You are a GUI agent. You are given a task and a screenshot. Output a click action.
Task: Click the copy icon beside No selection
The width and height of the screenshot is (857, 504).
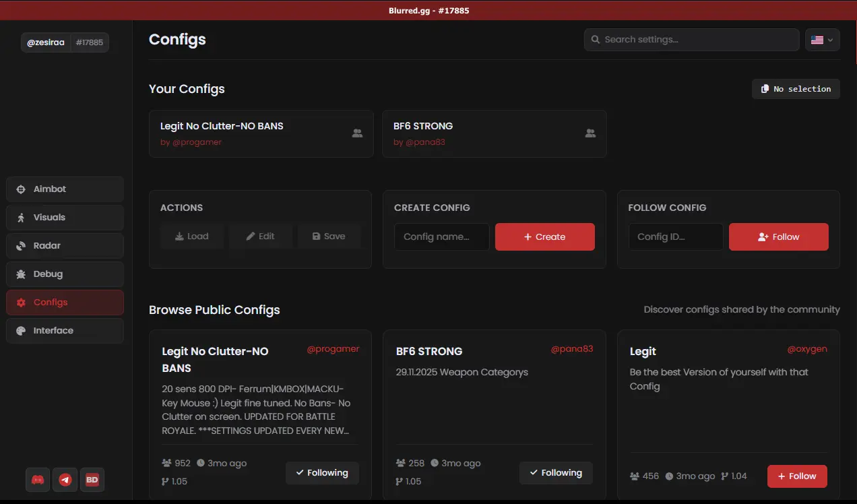(765, 89)
